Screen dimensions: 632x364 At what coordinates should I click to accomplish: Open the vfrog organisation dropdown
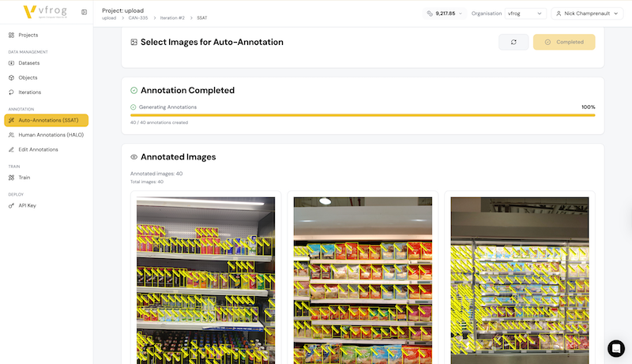click(525, 13)
